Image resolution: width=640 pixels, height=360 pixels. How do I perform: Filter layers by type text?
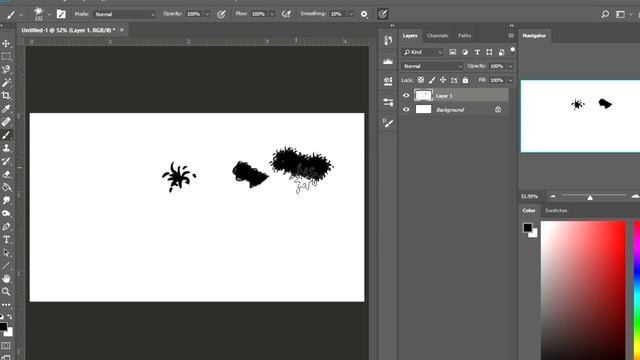pos(477,52)
